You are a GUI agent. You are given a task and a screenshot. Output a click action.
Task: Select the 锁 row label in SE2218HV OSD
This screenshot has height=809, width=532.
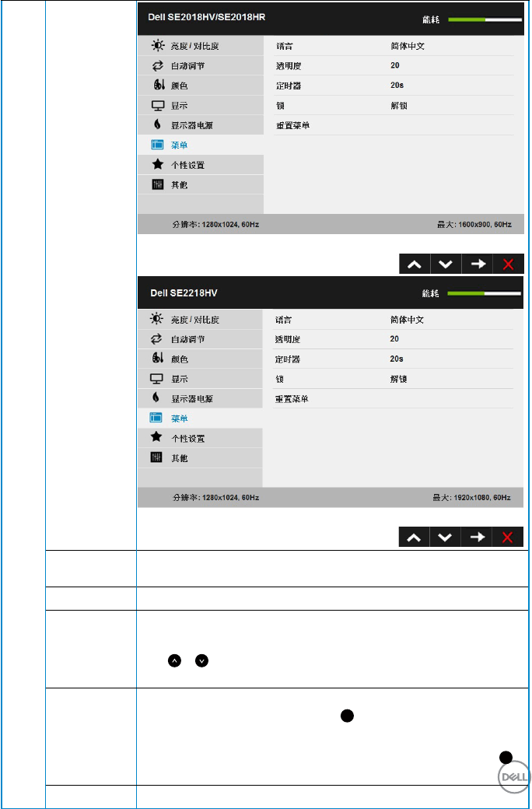click(279, 379)
